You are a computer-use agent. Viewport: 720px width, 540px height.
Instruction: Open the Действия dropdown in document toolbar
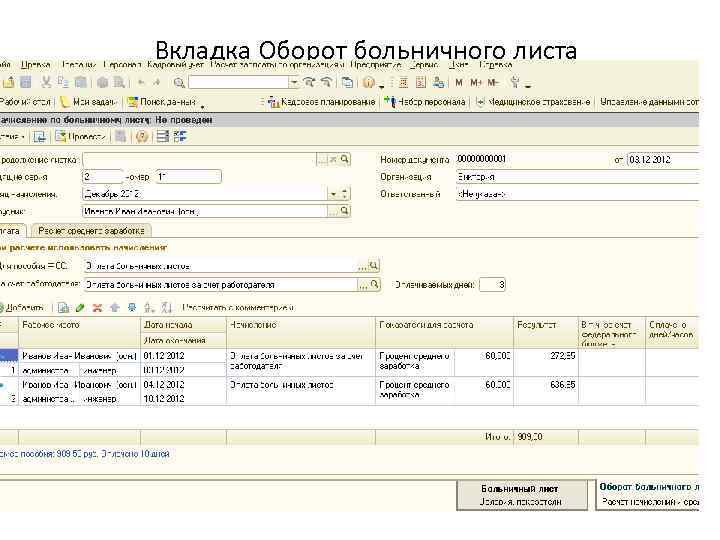coord(11,137)
